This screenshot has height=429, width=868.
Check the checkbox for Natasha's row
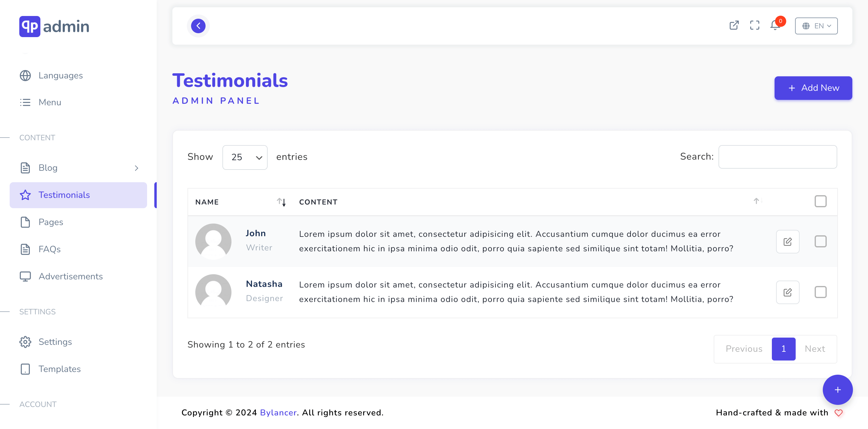pos(820,292)
